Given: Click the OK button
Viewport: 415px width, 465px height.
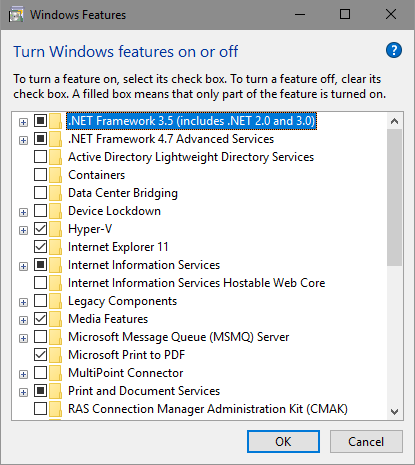Looking at the screenshot, I should tap(283, 441).
